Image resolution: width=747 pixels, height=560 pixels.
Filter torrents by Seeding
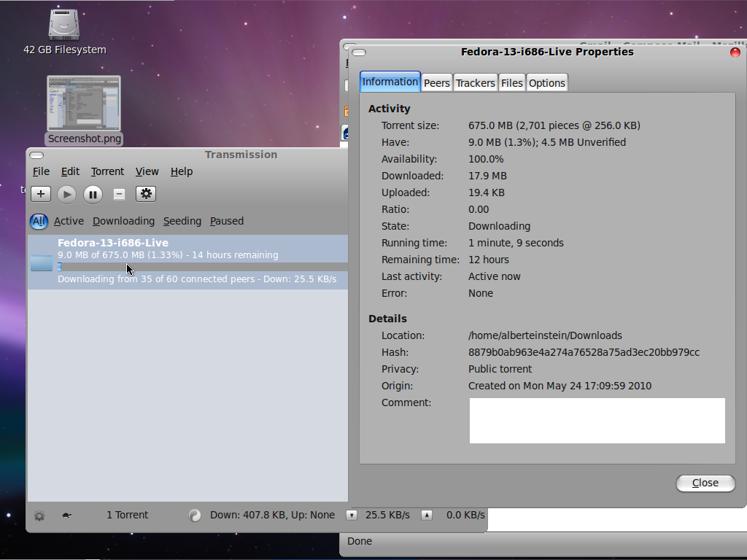pyautogui.click(x=182, y=222)
